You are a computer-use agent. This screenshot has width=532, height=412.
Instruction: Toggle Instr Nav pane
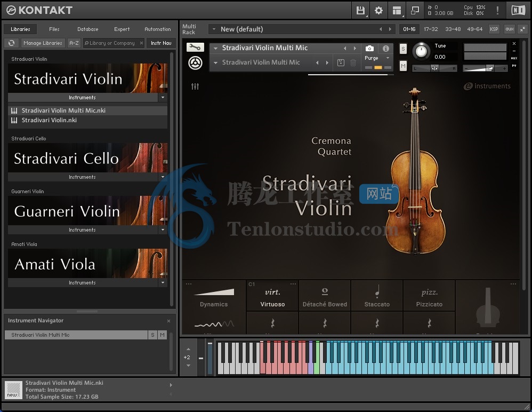[161, 43]
